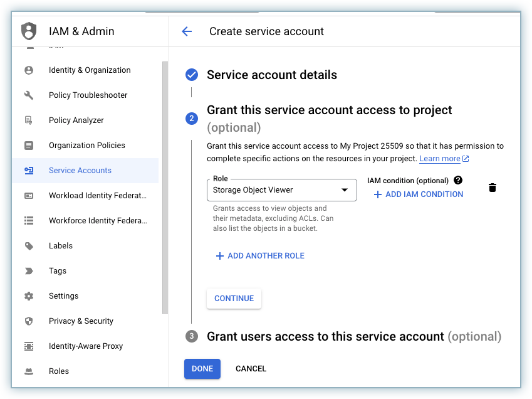Click the sidebar vertical scrollbar
Screen dimensions: 532x399
pyautogui.click(x=165, y=188)
